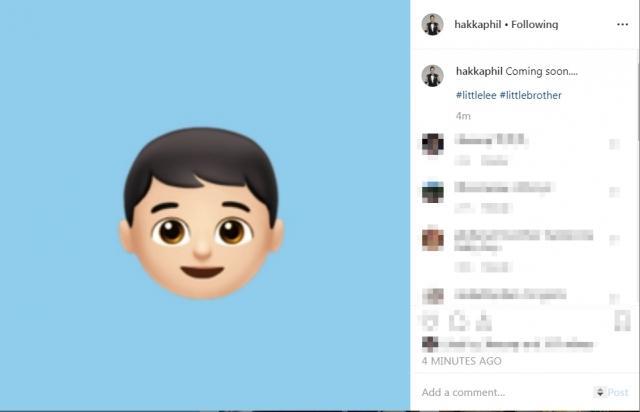The height and width of the screenshot is (412, 640).
Task: Open the hakkaphil username in the header
Action: pyautogui.click(x=478, y=24)
